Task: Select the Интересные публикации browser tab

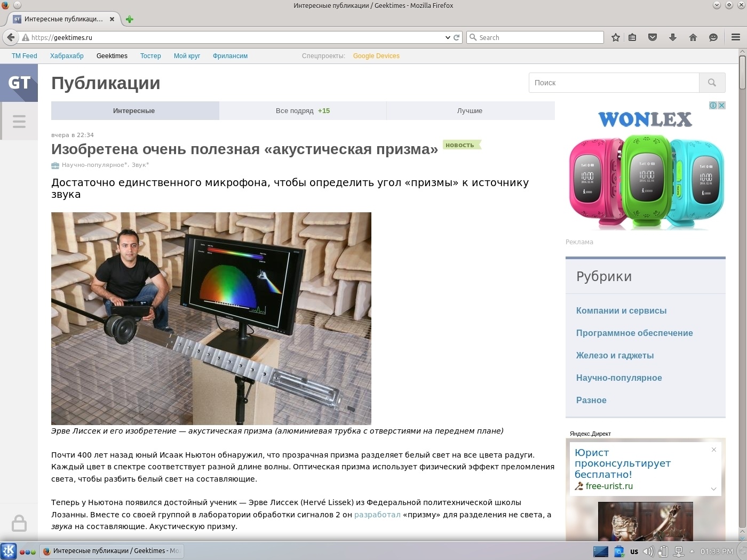Action: pyautogui.click(x=64, y=19)
